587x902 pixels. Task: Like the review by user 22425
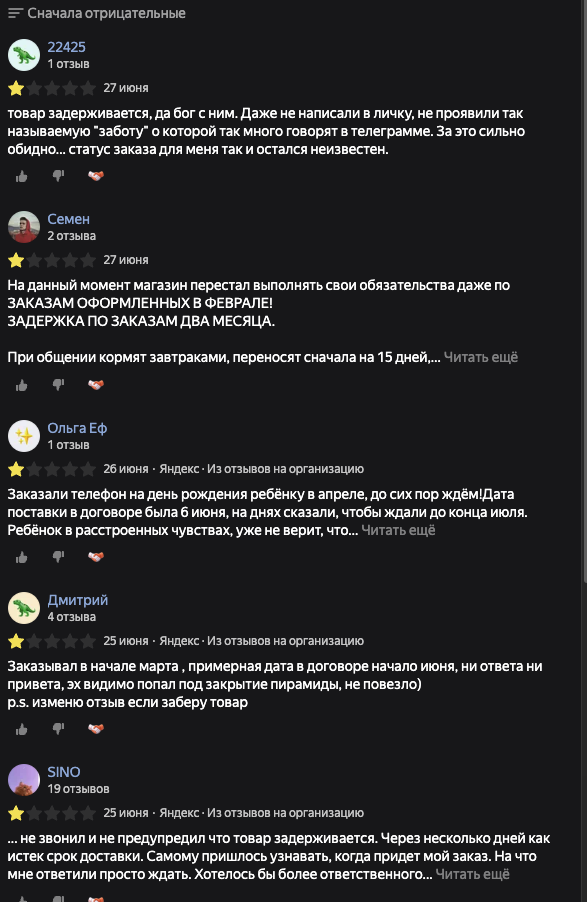click(22, 176)
